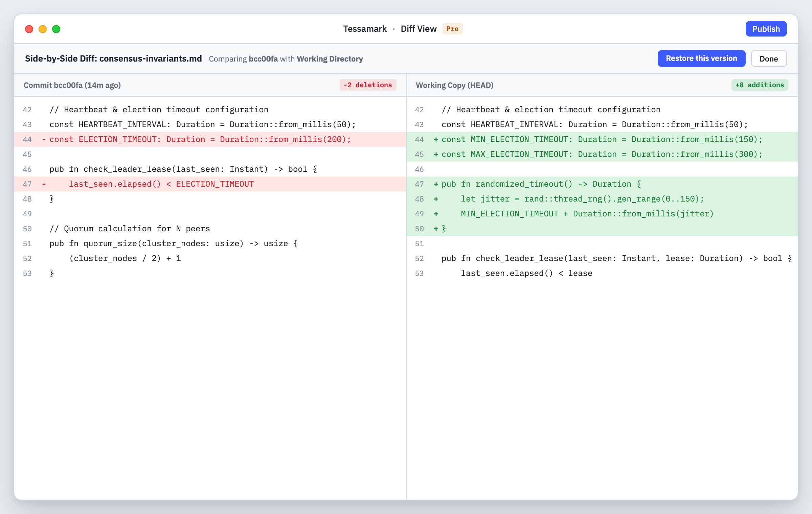Screen dimensions: 812x514
Task: Click the yellow minimize window button
Action: (x=43, y=29)
